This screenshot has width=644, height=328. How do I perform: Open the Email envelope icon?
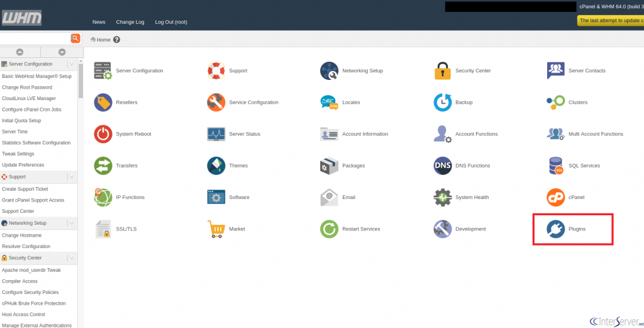330,197
